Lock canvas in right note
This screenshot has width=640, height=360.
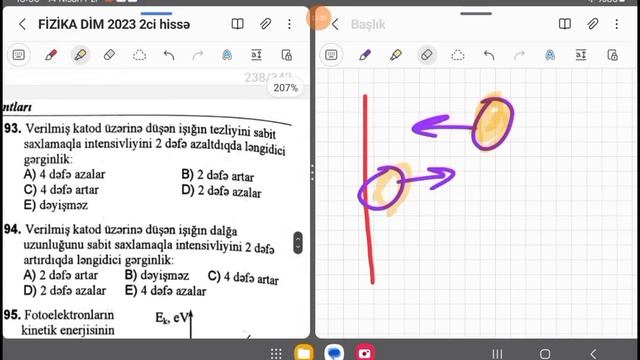[x=612, y=55]
